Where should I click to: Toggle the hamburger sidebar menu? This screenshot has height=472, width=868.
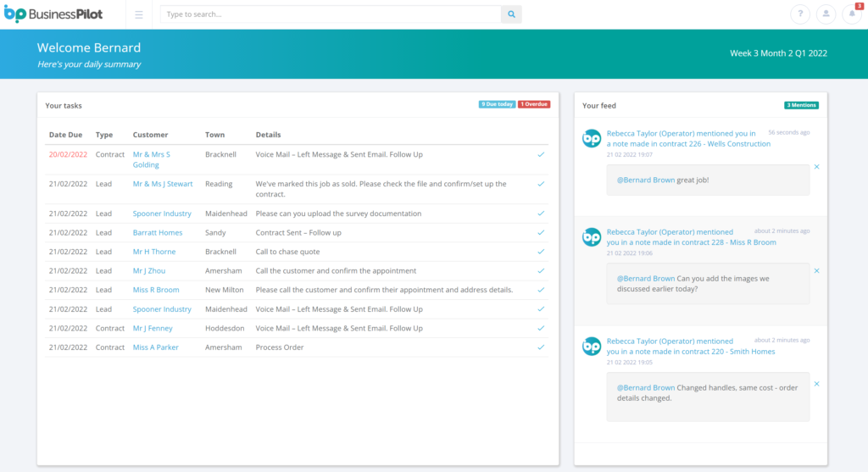tap(139, 14)
